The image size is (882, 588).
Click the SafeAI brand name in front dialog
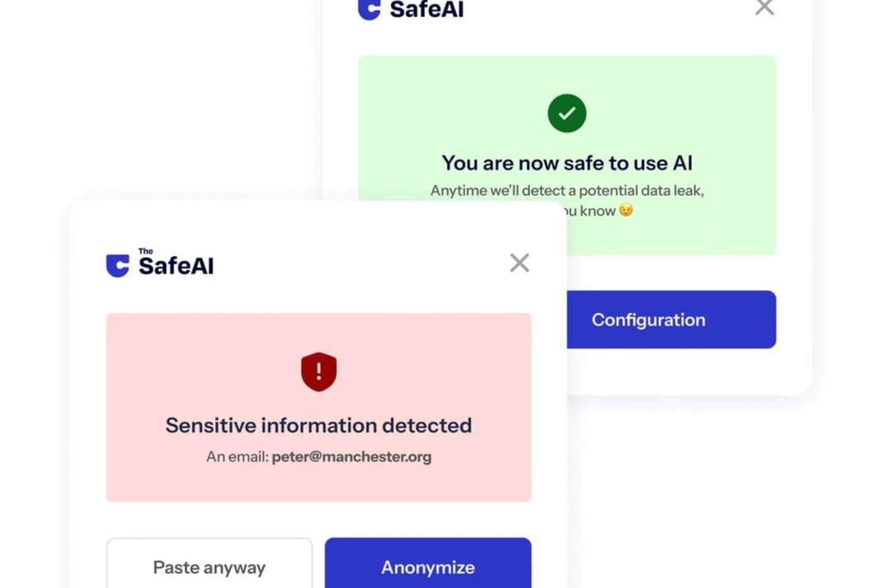point(176,266)
